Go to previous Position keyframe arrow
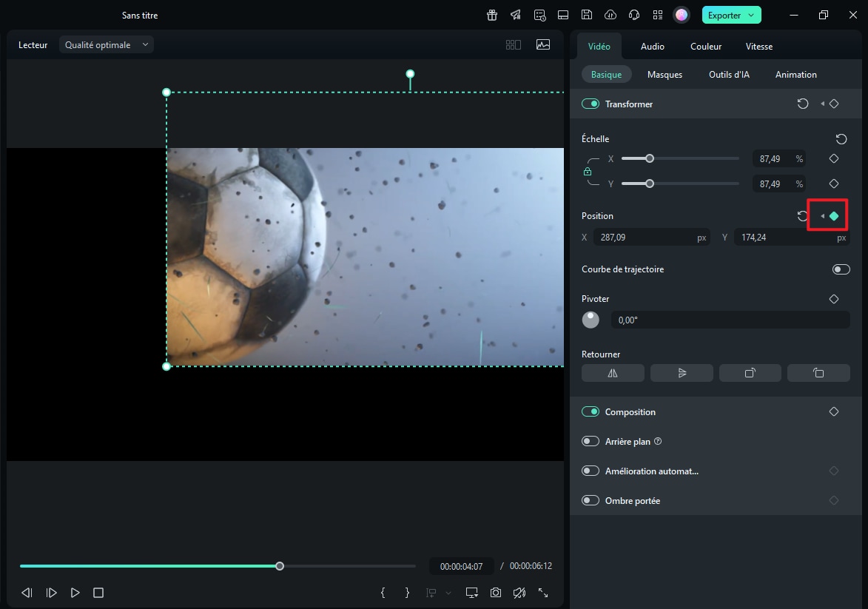Screen dimensions: 868x609 tap(823, 216)
